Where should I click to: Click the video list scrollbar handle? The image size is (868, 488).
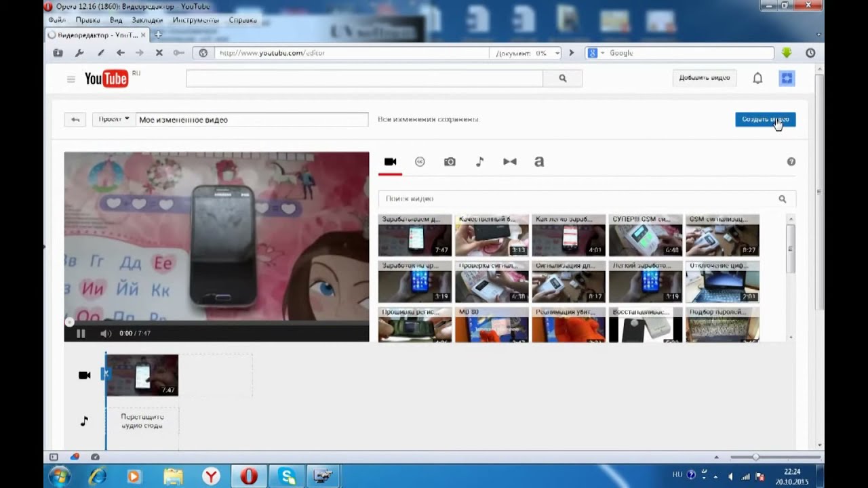[x=790, y=249]
